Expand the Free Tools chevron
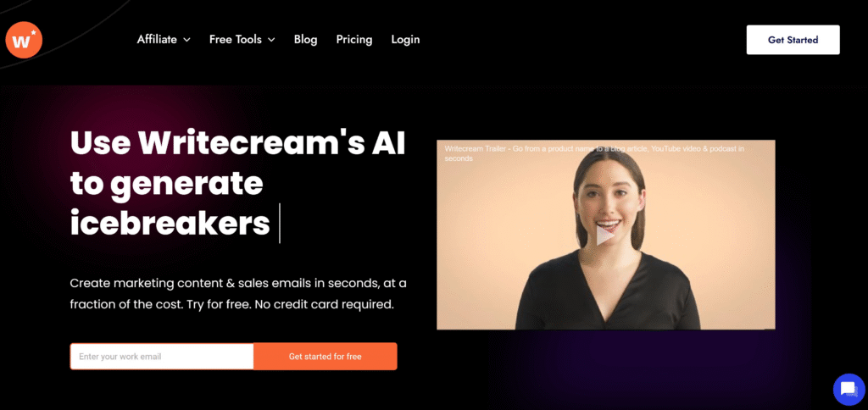The image size is (868, 410). point(271,40)
